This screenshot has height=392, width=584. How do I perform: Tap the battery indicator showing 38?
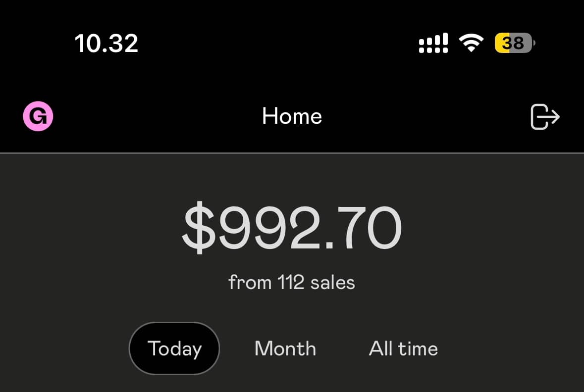[514, 43]
